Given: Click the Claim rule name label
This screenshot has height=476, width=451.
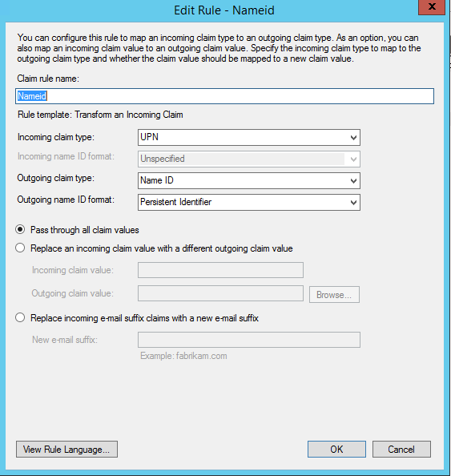Looking at the screenshot, I should [48, 79].
